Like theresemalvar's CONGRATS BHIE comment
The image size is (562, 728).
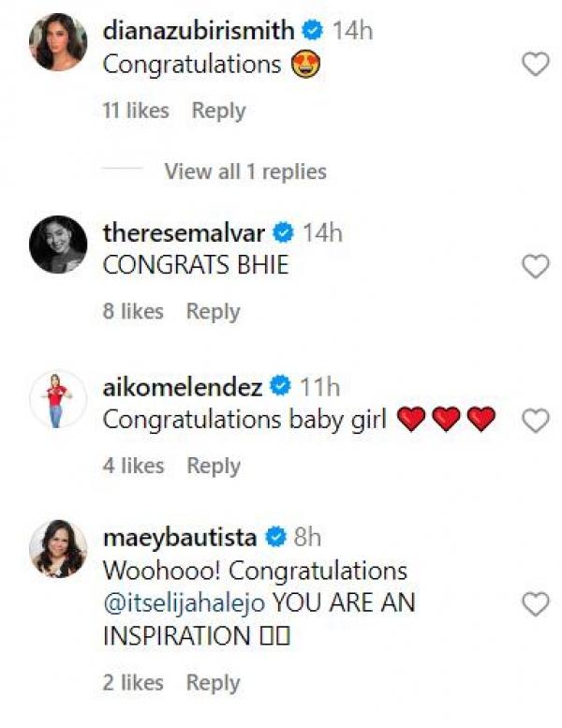coord(535,267)
